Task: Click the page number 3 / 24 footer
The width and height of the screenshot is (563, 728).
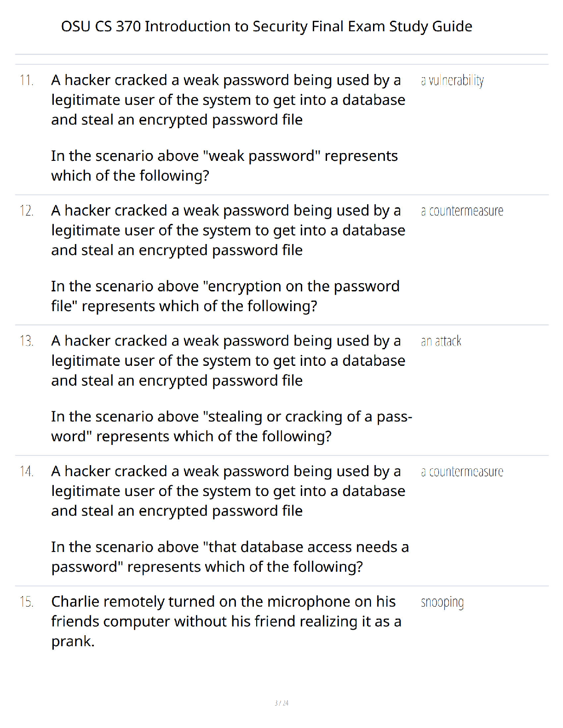Action: click(281, 703)
